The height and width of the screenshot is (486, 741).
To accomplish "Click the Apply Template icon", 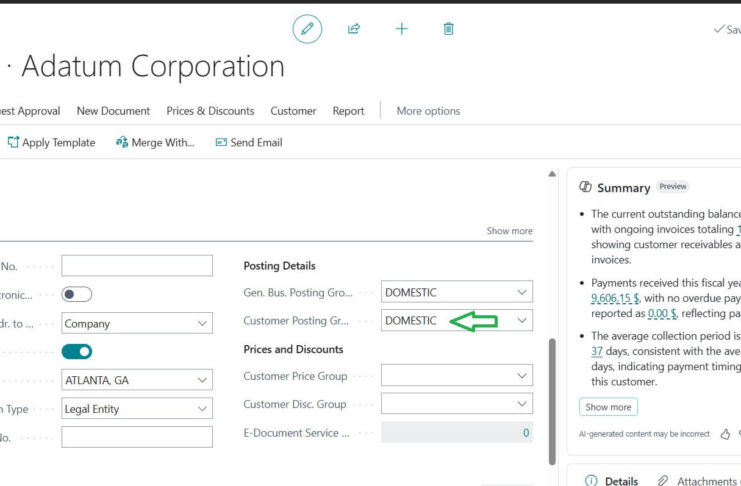I will click(x=13, y=142).
